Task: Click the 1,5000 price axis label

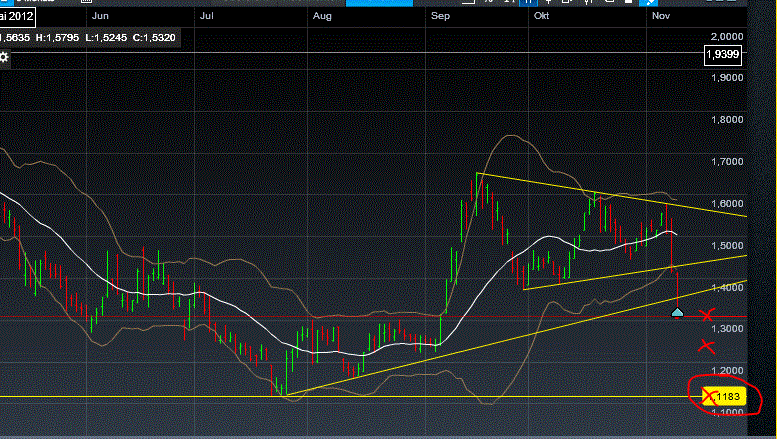Action: pos(727,245)
